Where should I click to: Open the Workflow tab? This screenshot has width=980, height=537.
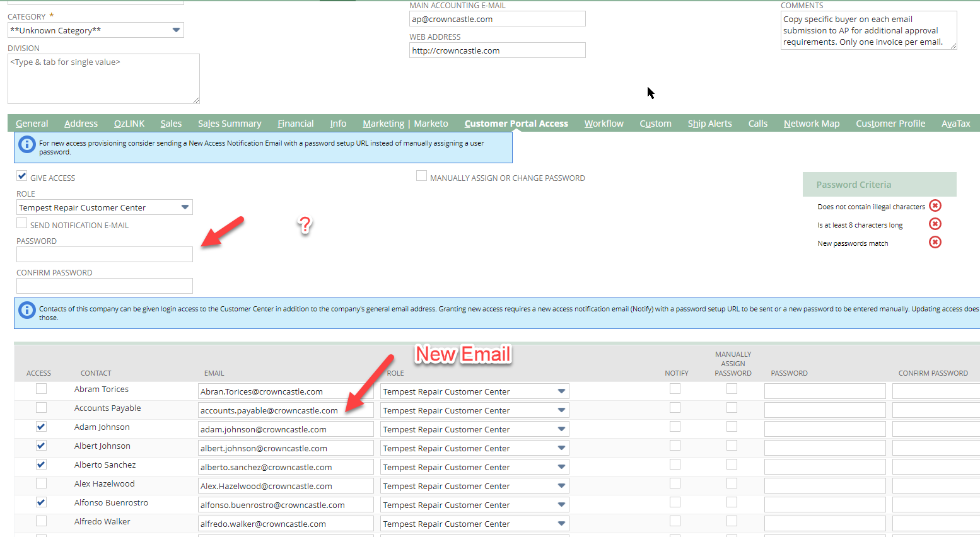pos(604,124)
